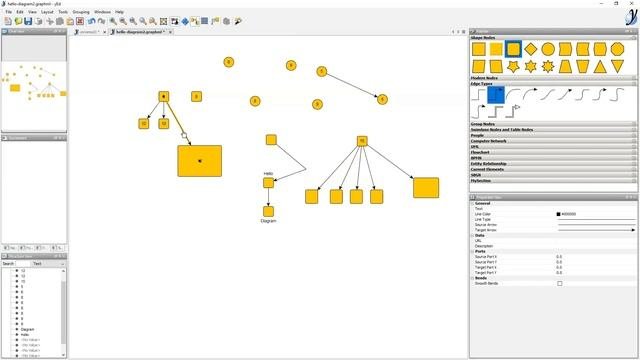Open the Edit menu
Image resolution: width=640 pixels, height=360 pixels.
click(x=20, y=12)
